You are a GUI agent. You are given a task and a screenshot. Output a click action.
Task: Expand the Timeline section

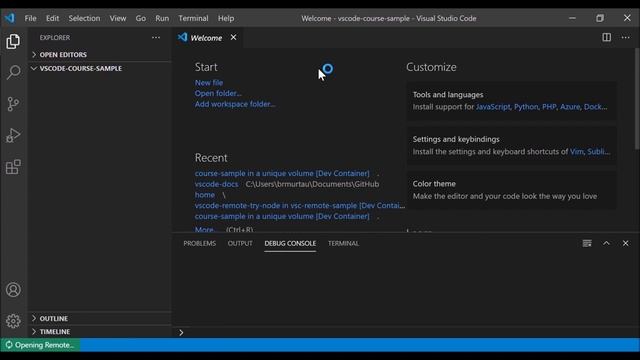tap(100, 331)
